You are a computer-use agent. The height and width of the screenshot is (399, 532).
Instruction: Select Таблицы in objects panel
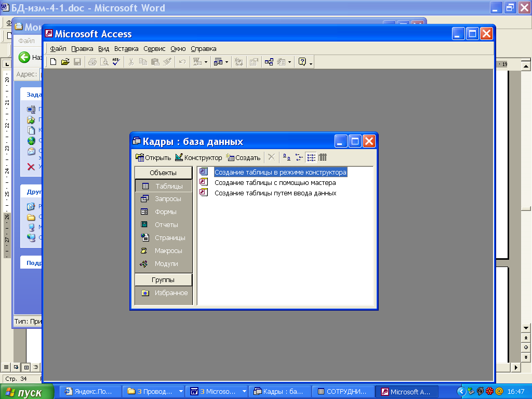(164, 186)
